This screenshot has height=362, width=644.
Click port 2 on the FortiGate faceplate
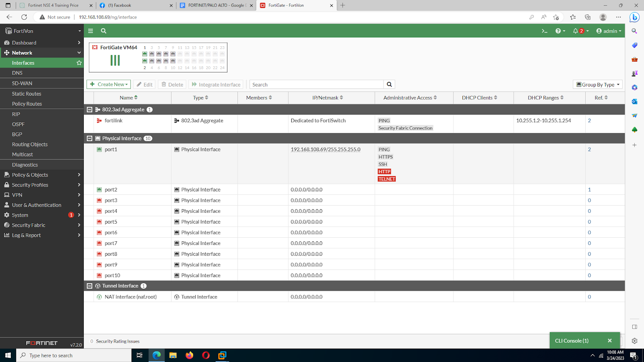(144, 61)
